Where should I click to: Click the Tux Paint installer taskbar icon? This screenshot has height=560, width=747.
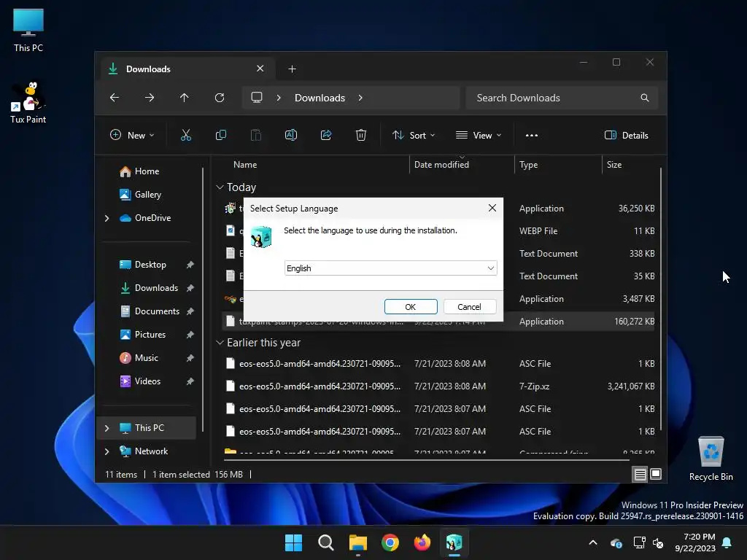click(454, 542)
